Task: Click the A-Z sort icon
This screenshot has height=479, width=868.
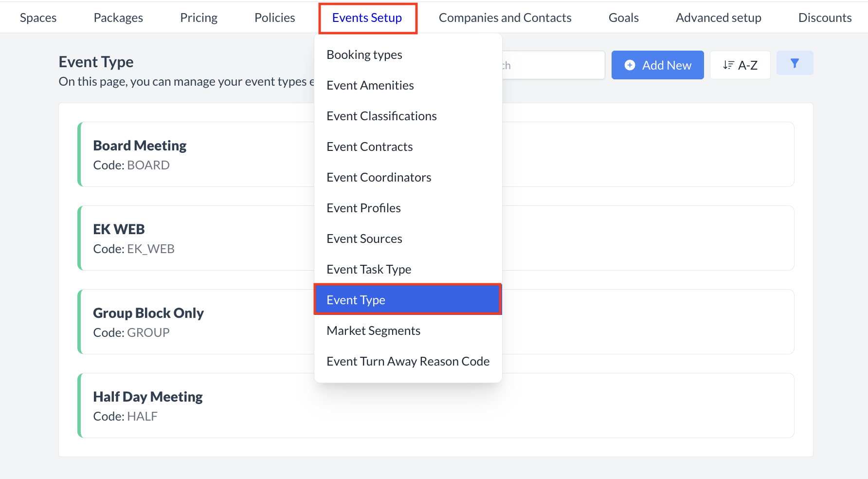Action: coord(739,64)
